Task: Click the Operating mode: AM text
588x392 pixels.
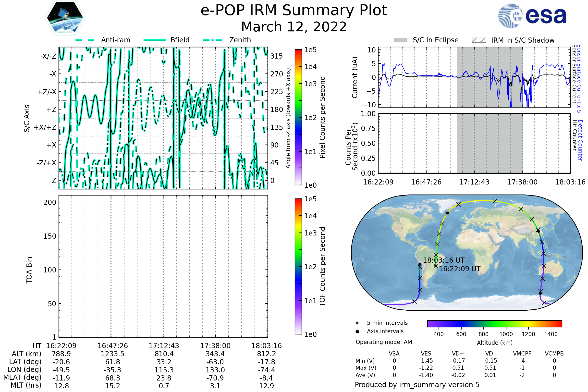Action: (x=384, y=342)
